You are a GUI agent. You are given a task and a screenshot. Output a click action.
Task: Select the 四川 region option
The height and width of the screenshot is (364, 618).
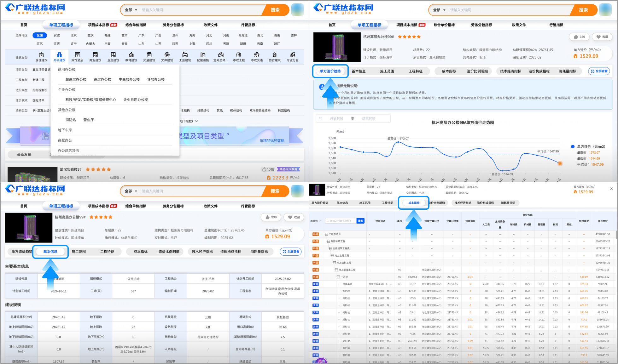pyautogui.click(x=209, y=44)
